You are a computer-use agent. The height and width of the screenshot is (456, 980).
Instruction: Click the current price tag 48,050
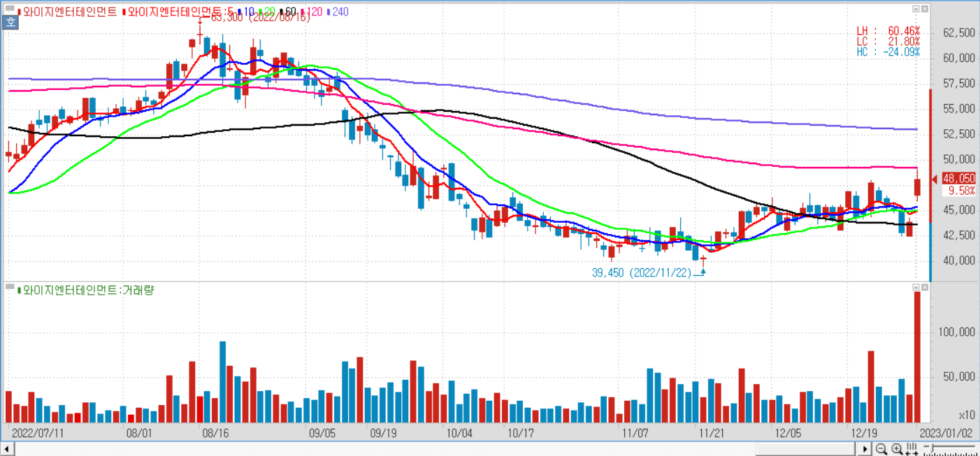(958, 179)
